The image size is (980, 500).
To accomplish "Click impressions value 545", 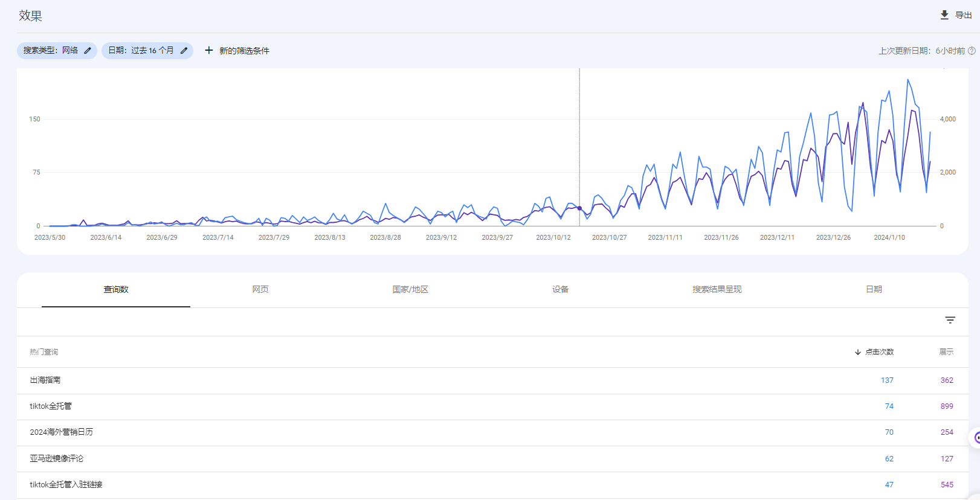I will click(947, 485).
